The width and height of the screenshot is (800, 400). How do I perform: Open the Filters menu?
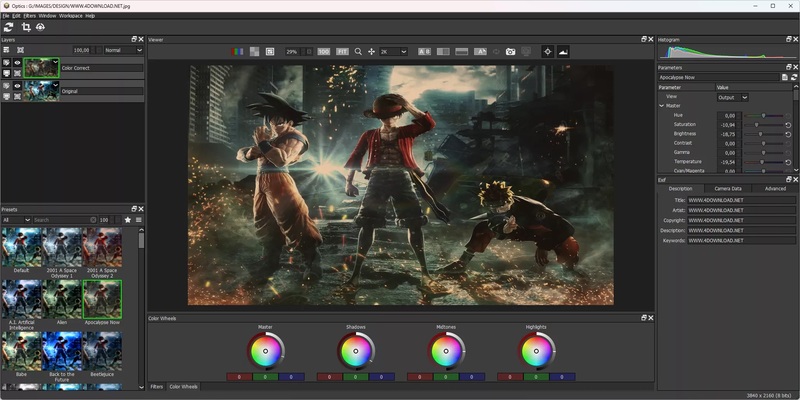(30, 16)
